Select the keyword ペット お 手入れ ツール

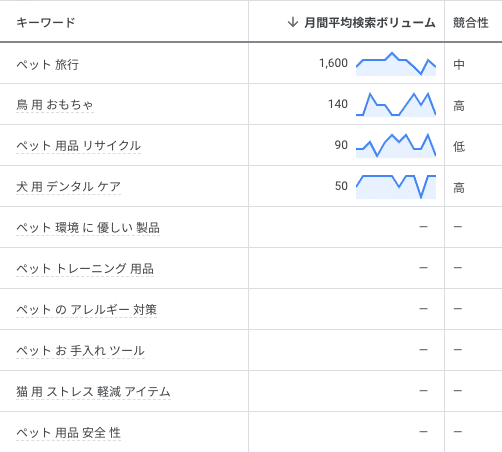point(80,351)
